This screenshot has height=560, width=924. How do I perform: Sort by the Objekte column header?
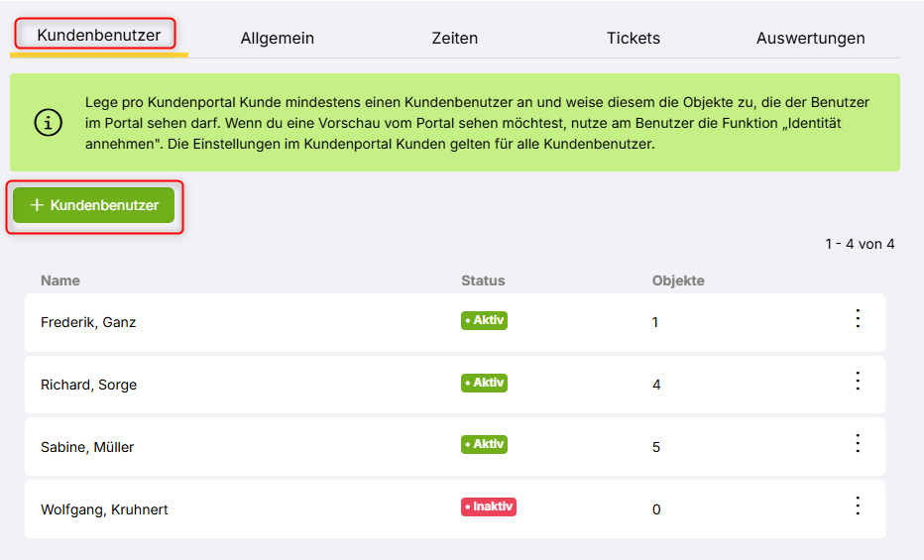point(678,281)
